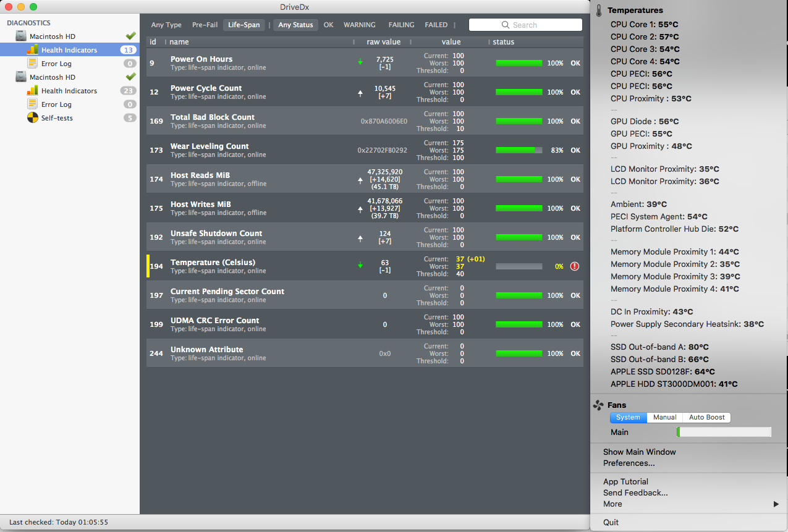Click the APPLE HDD ST3000DM001 temperature reading
Screen dimensions: 788x532
(x=674, y=384)
